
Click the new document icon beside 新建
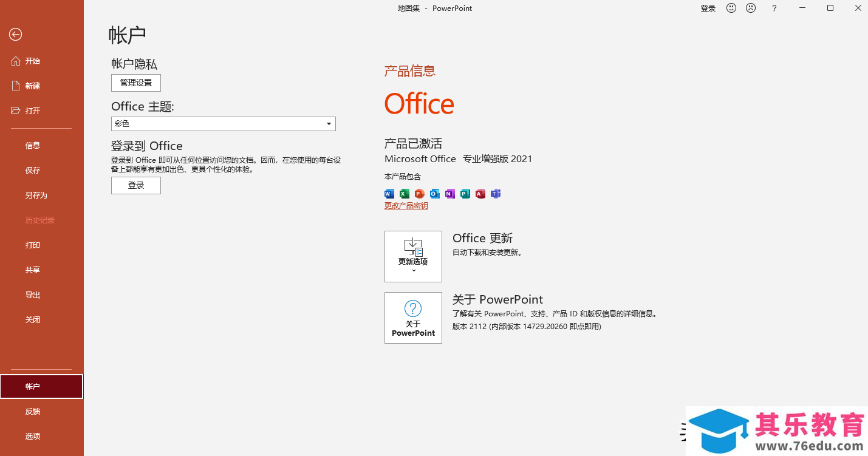[16, 86]
